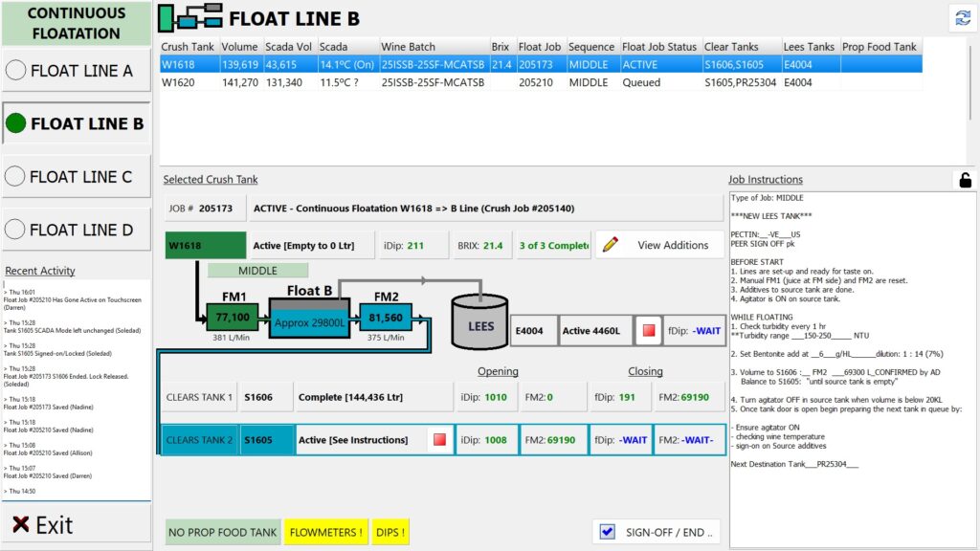Click inside the Job Instructions text area
Screen dimensions: 980x551
click(853, 370)
